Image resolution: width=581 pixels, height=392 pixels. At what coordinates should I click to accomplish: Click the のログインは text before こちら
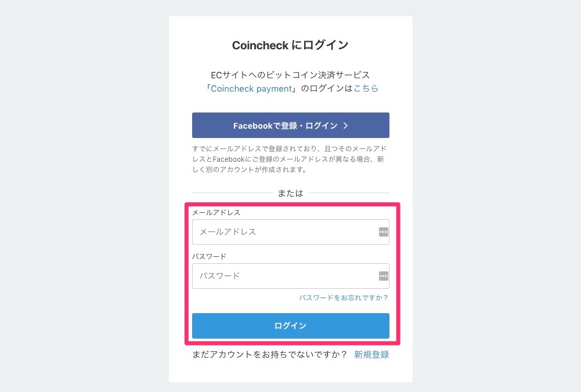tap(326, 89)
